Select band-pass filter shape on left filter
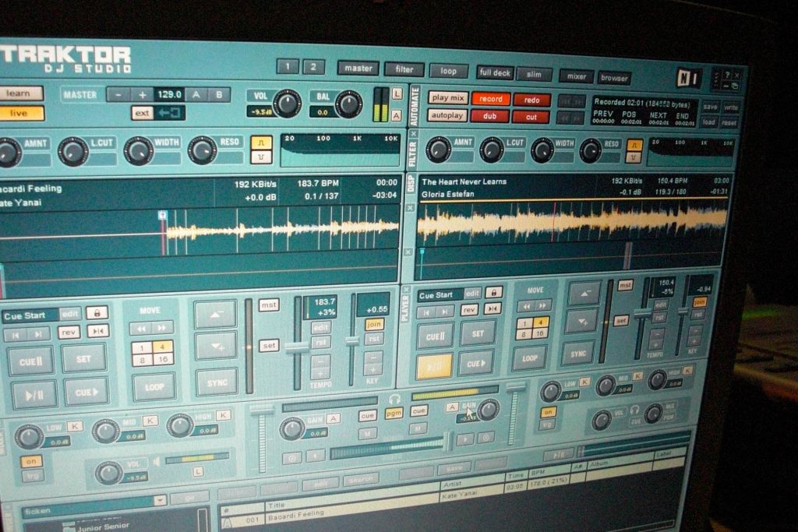This screenshot has height=532, width=798. (x=261, y=143)
